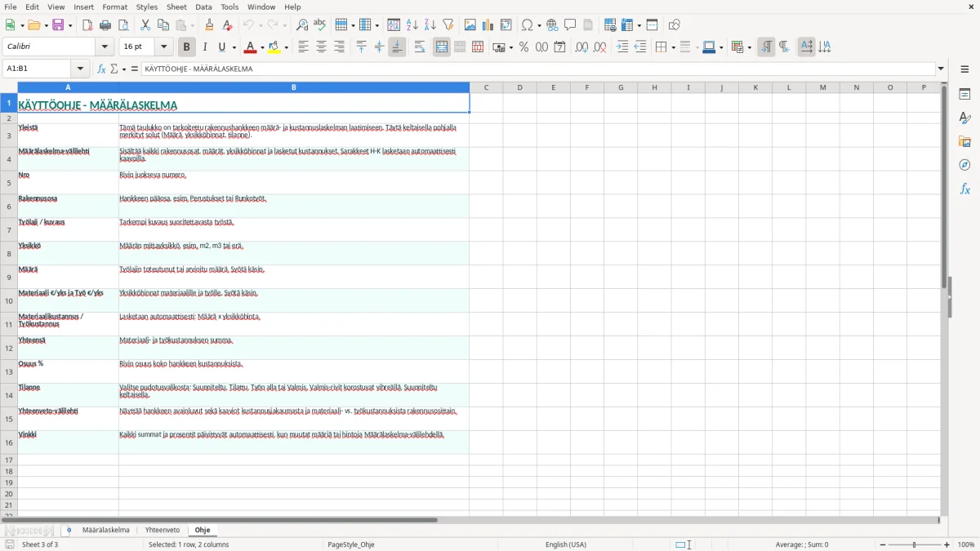
Task: Run the spelling check (abc icon)
Action: click(x=320, y=25)
